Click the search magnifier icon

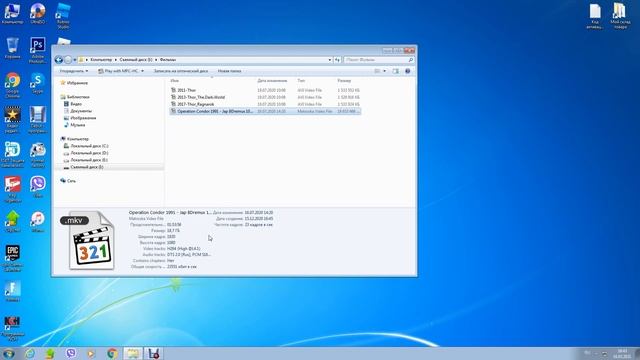coord(411,60)
